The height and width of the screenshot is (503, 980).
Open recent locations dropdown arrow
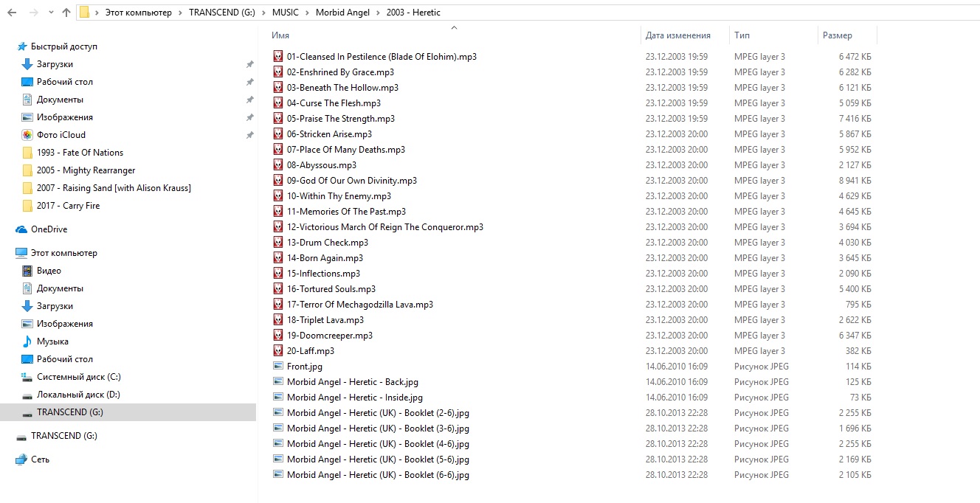click(x=51, y=13)
